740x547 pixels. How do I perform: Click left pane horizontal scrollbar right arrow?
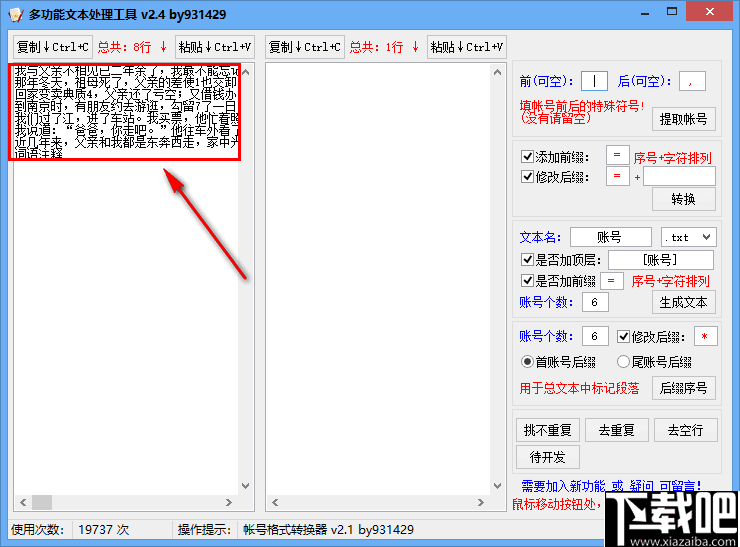[229, 503]
